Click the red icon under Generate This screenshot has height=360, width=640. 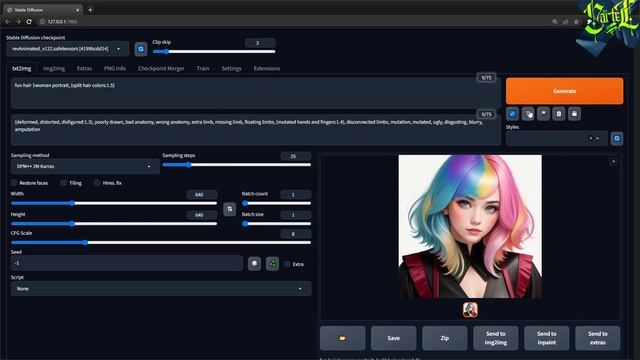coord(543,114)
